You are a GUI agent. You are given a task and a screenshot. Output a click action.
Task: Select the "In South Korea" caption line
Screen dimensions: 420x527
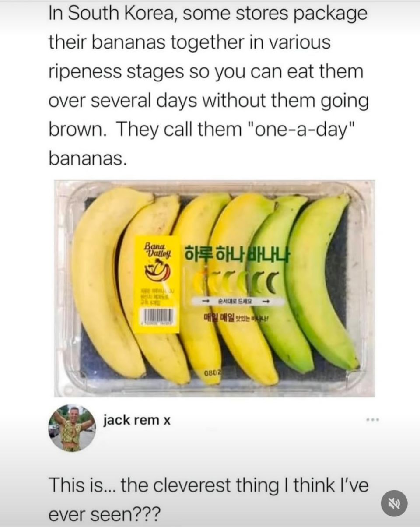tap(208, 14)
